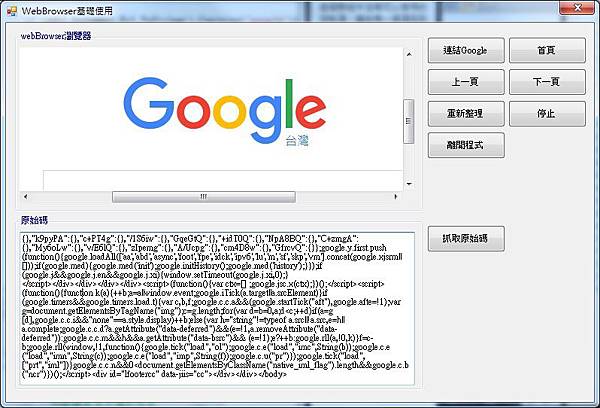Stop loading with 停止 button
This screenshot has width=600, height=408.
547,114
